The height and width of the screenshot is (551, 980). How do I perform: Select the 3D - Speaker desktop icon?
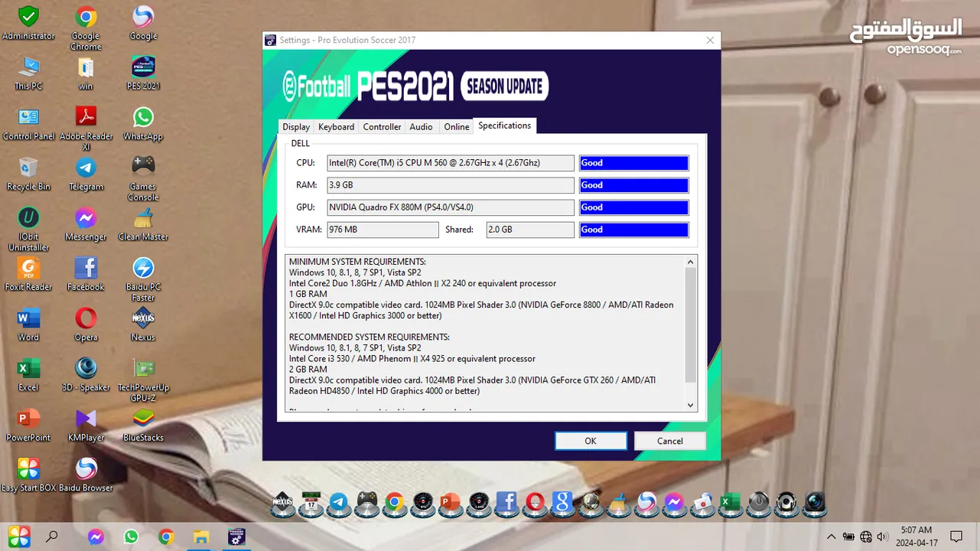click(x=86, y=375)
